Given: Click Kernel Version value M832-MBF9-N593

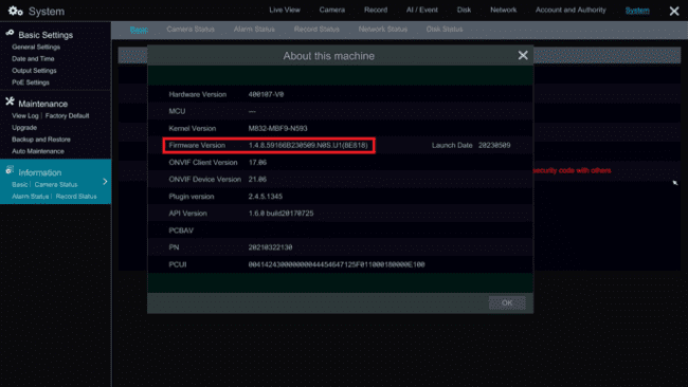Looking at the screenshot, I should tap(278, 129).
